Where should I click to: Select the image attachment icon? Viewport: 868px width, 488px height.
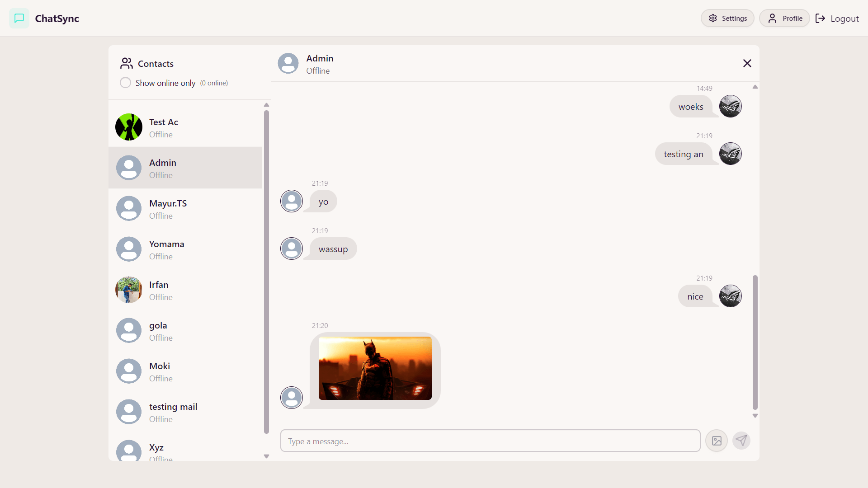point(716,441)
